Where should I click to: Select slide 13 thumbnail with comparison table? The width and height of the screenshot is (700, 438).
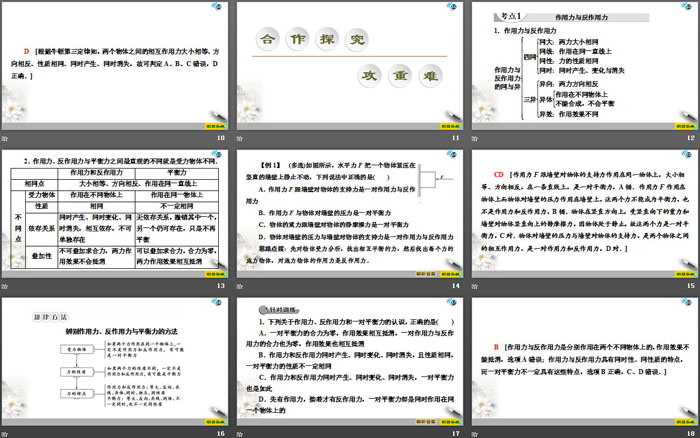click(115, 214)
